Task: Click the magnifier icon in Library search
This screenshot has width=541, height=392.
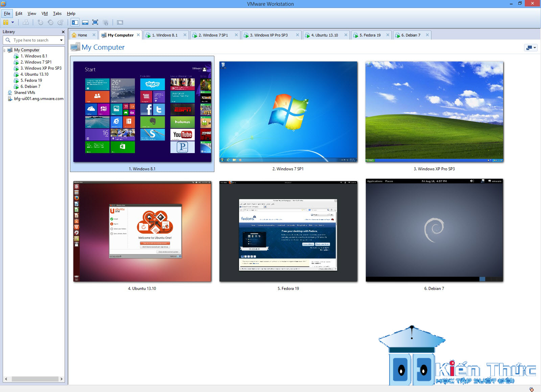Action: click(x=8, y=40)
